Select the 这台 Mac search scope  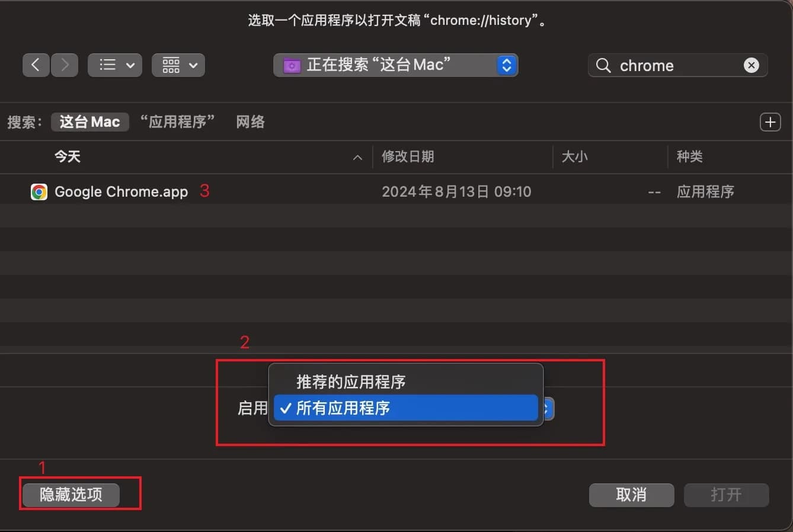point(90,121)
